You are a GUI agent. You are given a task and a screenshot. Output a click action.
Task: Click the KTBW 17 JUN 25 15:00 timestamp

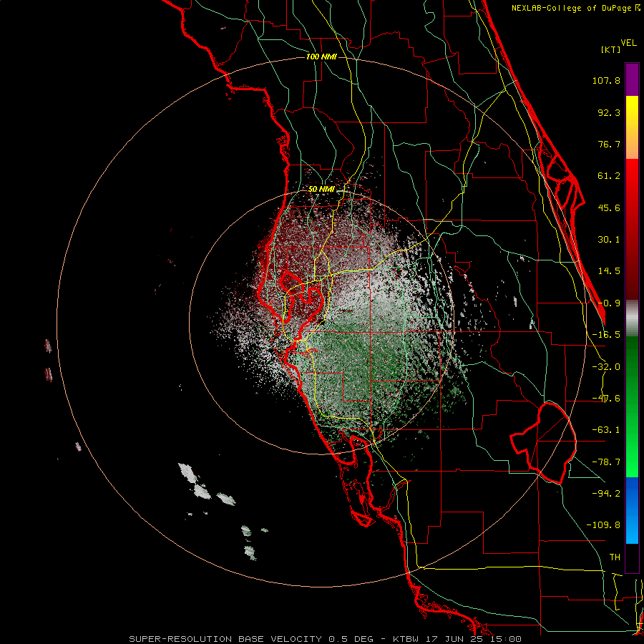[457, 639]
